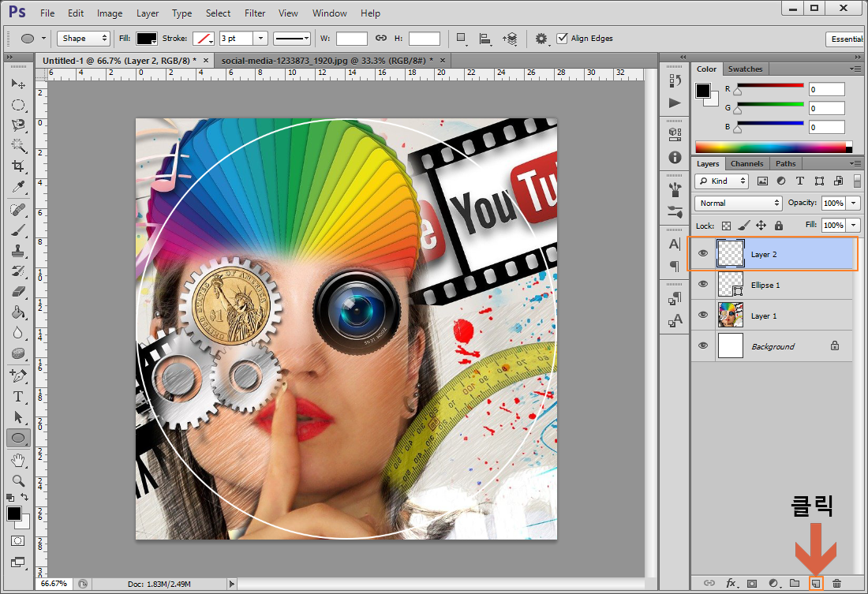Viewport: 868px width, 594px height.
Task: Select the Clone Stamp tool
Action: click(18, 251)
